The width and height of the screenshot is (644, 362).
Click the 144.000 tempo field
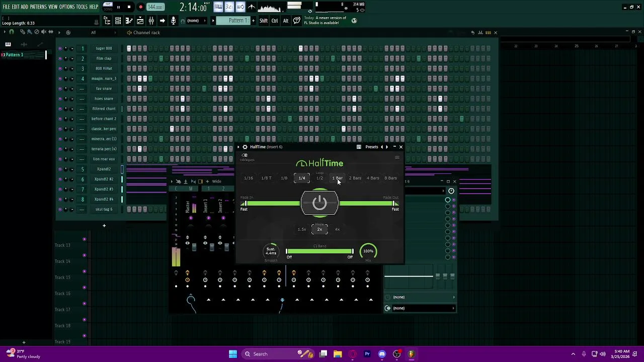pos(155,7)
